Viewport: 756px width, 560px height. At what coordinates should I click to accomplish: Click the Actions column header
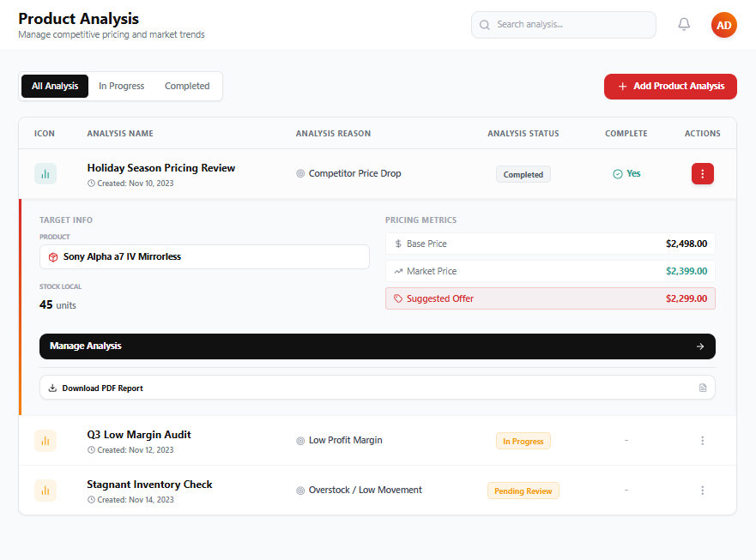(x=703, y=134)
